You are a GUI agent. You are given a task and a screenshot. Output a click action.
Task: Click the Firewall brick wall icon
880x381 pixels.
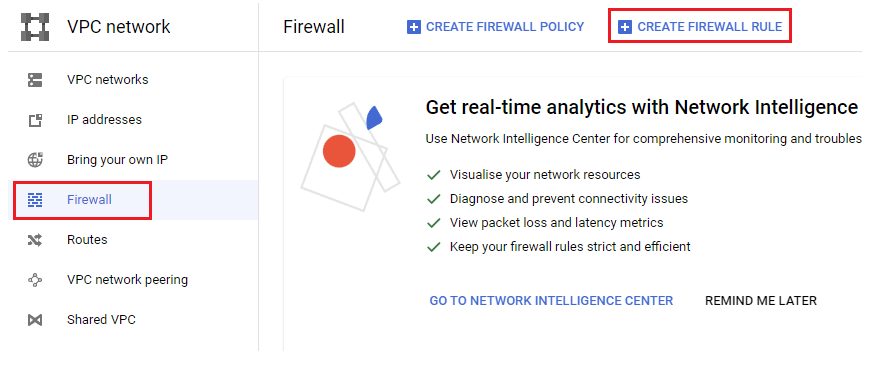(x=35, y=200)
